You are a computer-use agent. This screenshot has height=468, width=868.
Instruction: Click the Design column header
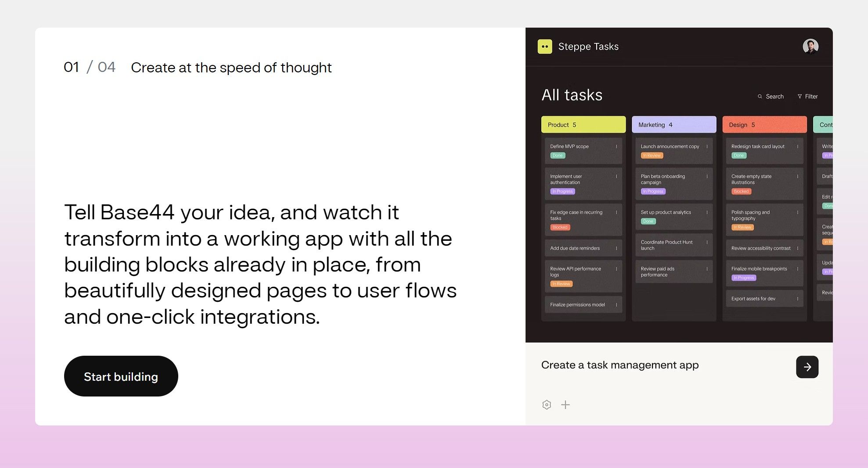coord(764,125)
